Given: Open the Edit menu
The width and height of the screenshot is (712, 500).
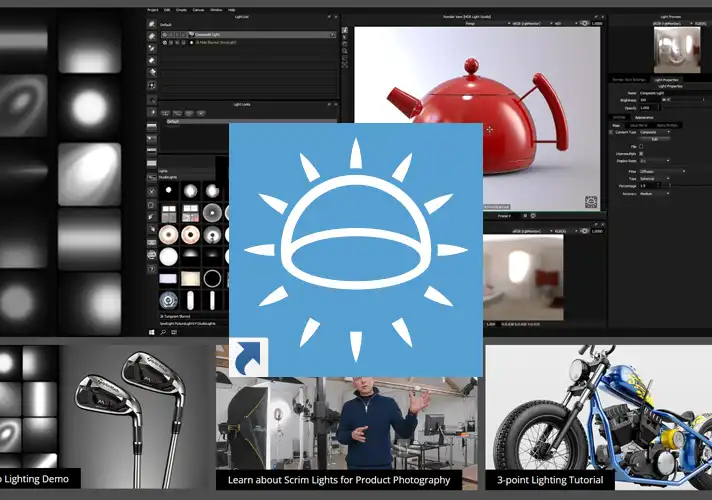Looking at the screenshot, I should [x=167, y=10].
